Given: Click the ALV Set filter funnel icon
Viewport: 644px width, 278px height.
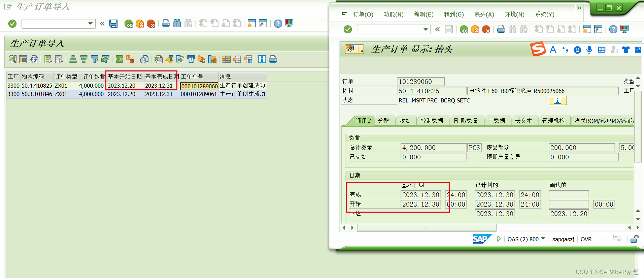Looking at the screenshot, I should point(95,60).
